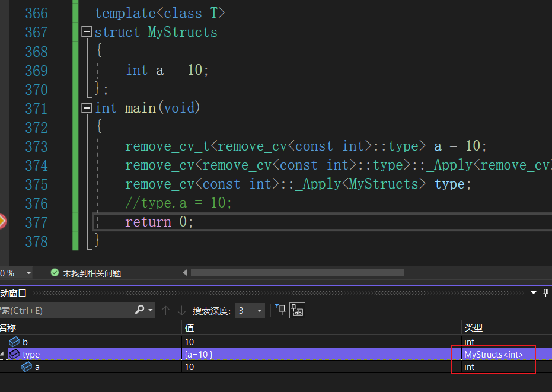
Task: Click the return 0 statement
Action: pos(159,222)
